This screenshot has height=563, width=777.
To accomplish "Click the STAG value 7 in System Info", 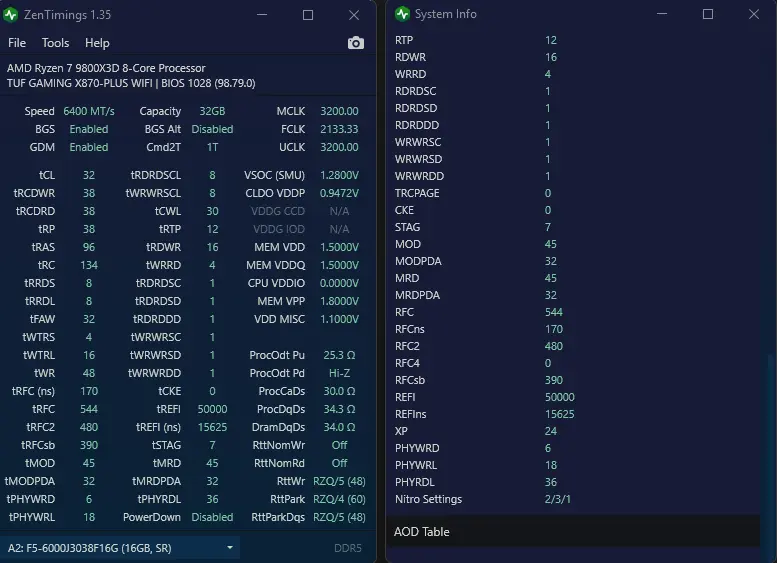I will pyautogui.click(x=548, y=227).
